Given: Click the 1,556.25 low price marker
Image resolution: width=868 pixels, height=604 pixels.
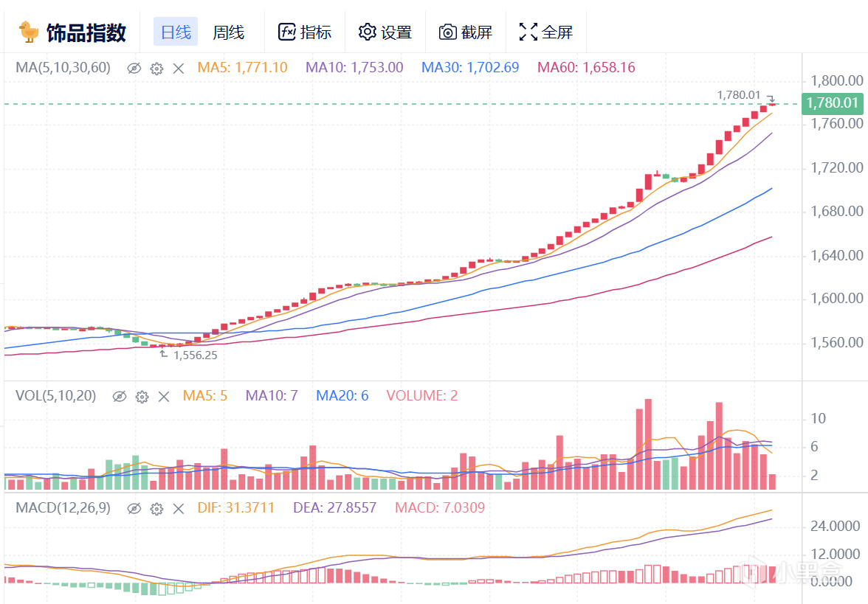Looking at the screenshot, I should [195, 355].
